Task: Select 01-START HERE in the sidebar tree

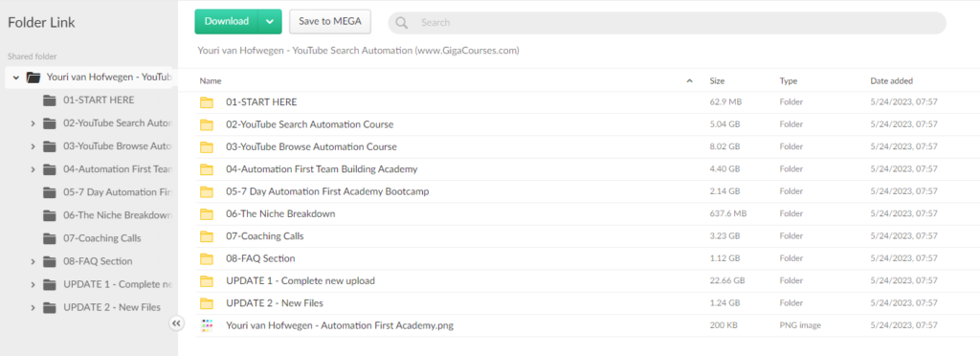Action: (x=99, y=100)
